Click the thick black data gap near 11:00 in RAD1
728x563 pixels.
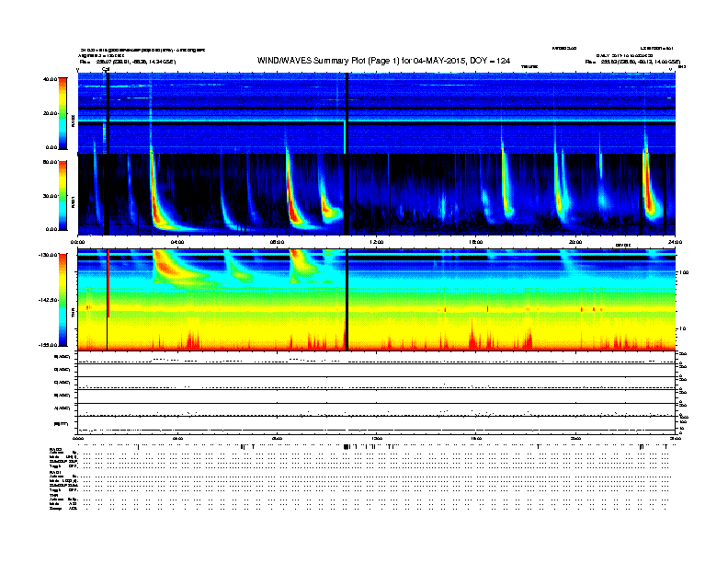[347, 194]
